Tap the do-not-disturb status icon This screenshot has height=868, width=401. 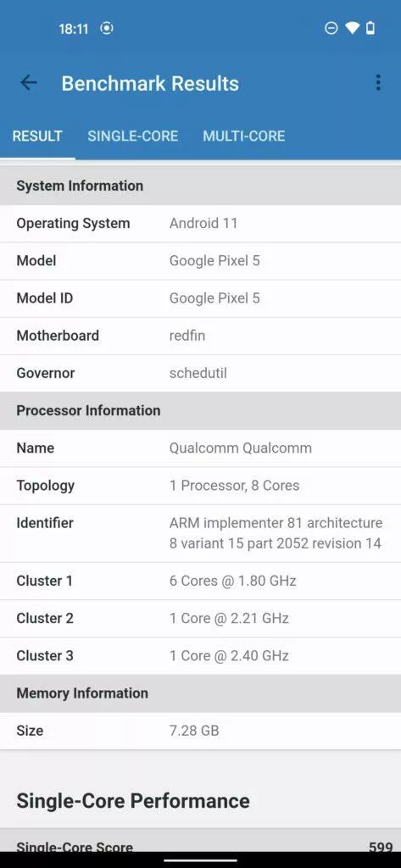point(331,28)
